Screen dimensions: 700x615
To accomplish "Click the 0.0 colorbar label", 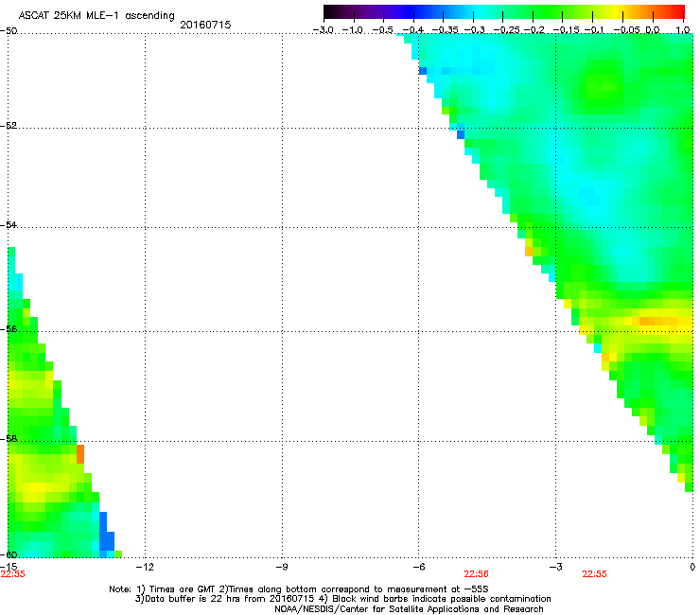I will point(653,30).
